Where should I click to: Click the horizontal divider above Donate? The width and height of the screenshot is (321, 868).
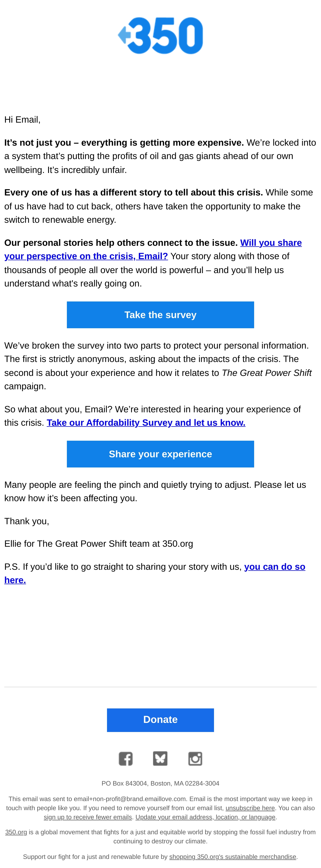pos(160,687)
